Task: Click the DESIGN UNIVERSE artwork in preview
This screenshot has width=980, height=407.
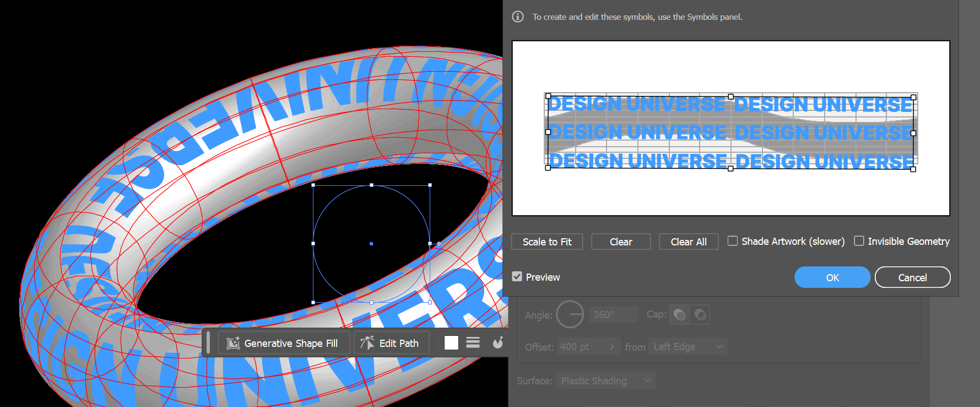Action: tap(730, 132)
